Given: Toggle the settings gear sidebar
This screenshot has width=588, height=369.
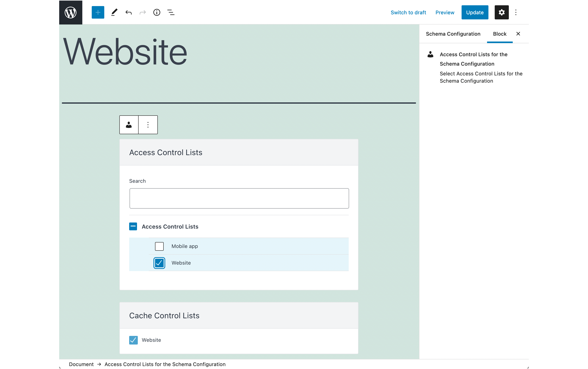Looking at the screenshot, I should (501, 13).
